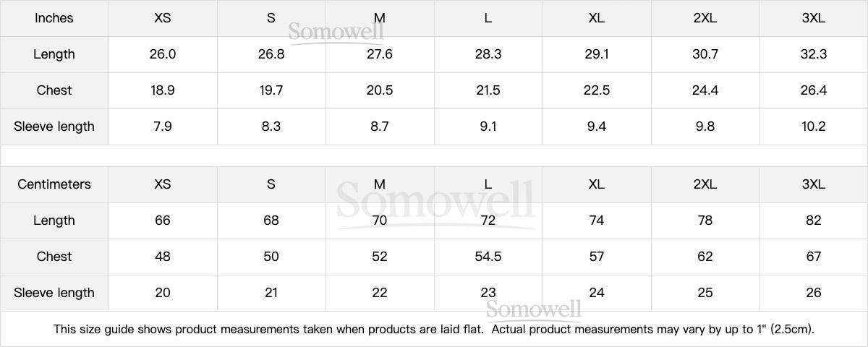
Task: Select the 18.9 chest value cell
Action: tap(163, 90)
